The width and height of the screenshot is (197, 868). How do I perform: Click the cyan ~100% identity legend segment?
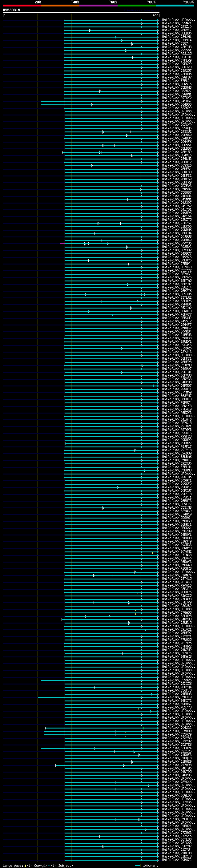click(175, 6)
